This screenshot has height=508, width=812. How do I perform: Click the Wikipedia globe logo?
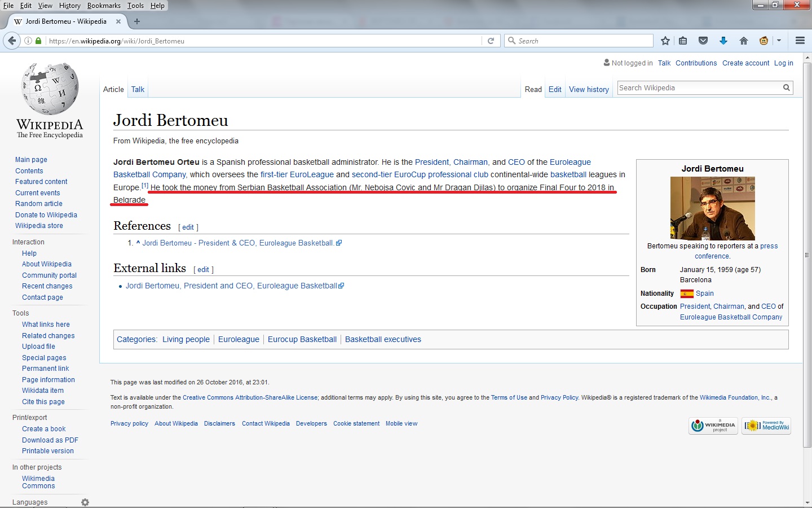tap(50, 100)
